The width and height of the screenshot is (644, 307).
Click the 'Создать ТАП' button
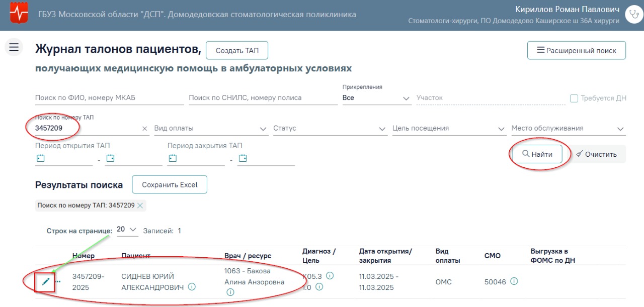(x=237, y=51)
